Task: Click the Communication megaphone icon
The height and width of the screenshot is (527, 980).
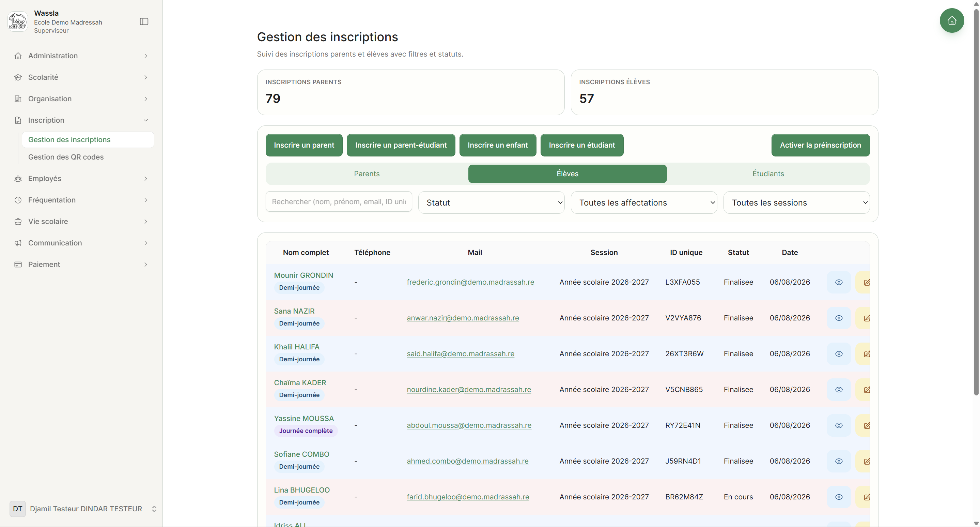Action: click(18, 243)
